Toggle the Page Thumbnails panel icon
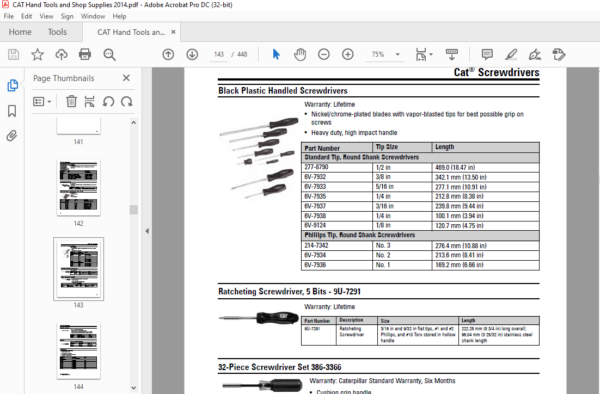This screenshot has width=600, height=394. pos(12,85)
